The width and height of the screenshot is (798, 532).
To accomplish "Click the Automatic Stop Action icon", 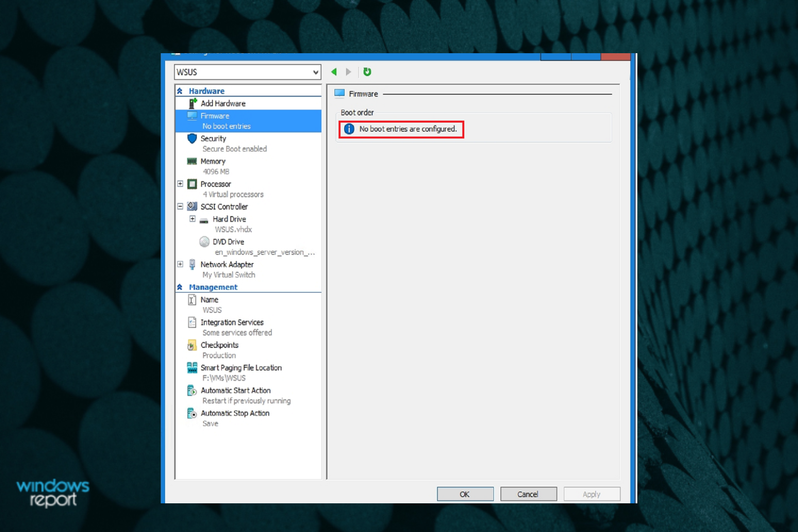I will (x=192, y=413).
